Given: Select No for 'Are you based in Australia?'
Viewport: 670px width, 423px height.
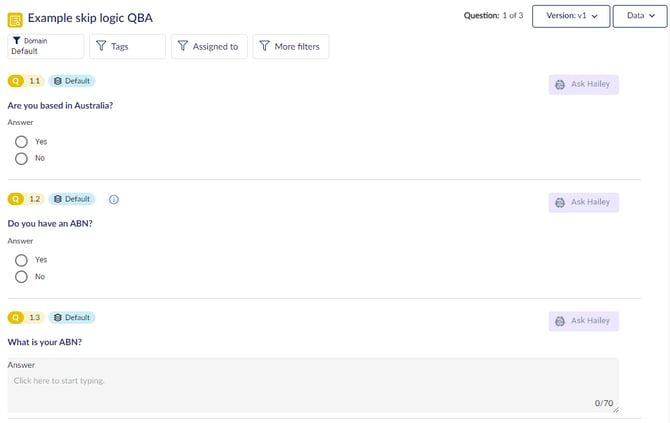Looking at the screenshot, I should click(x=21, y=158).
